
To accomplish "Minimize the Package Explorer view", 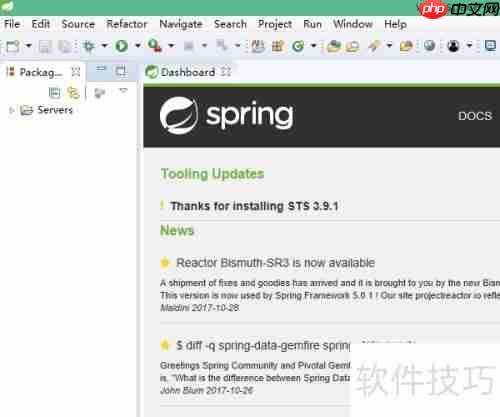I will (101, 69).
